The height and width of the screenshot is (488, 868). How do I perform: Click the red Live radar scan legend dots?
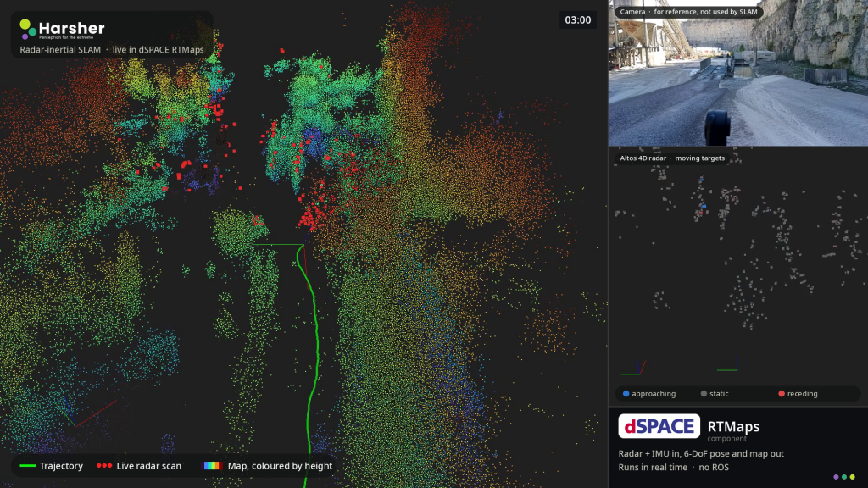tap(104, 466)
